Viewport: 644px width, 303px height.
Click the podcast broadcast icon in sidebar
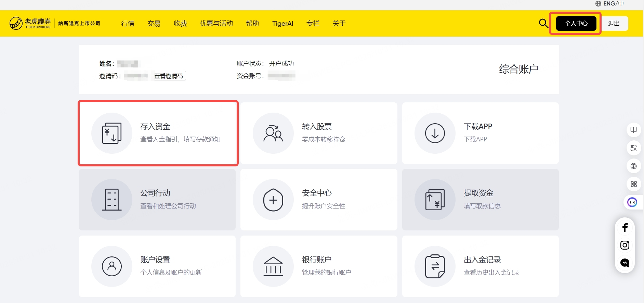tap(634, 166)
